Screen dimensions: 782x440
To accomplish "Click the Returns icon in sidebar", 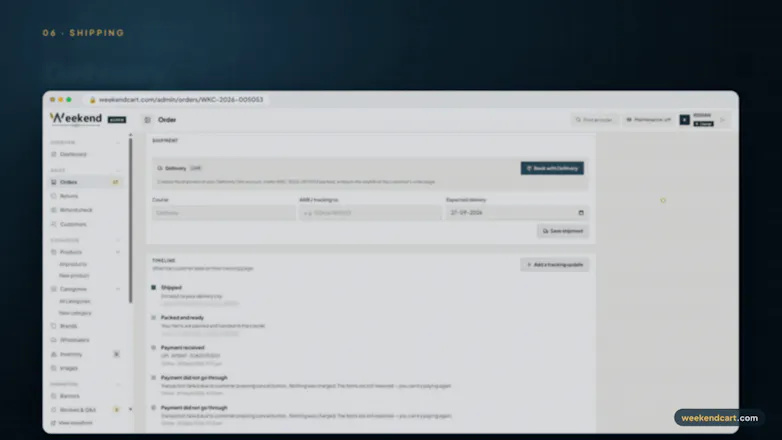I will [54, 196].
